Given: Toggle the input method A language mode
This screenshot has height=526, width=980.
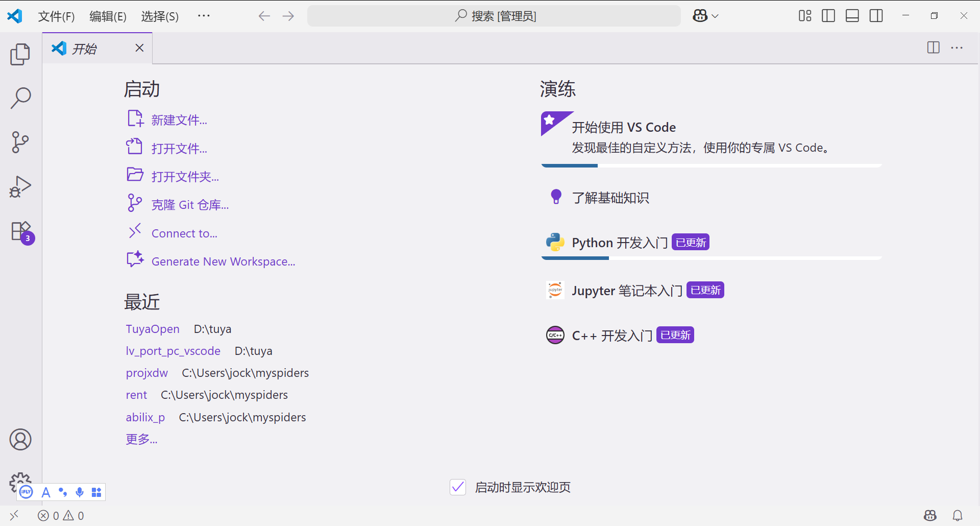Looking at the screenshot, I should (46, 492).
